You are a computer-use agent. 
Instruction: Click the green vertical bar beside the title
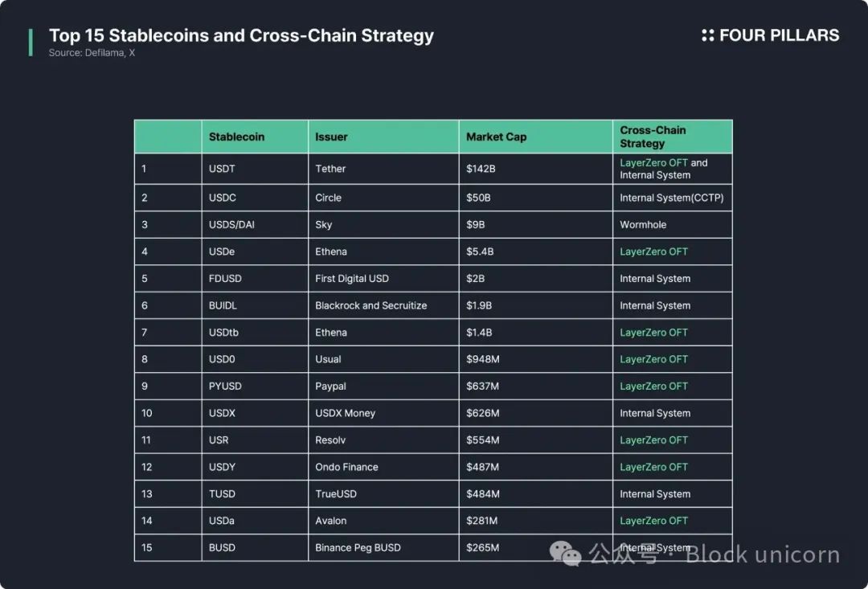coord(31,43)
